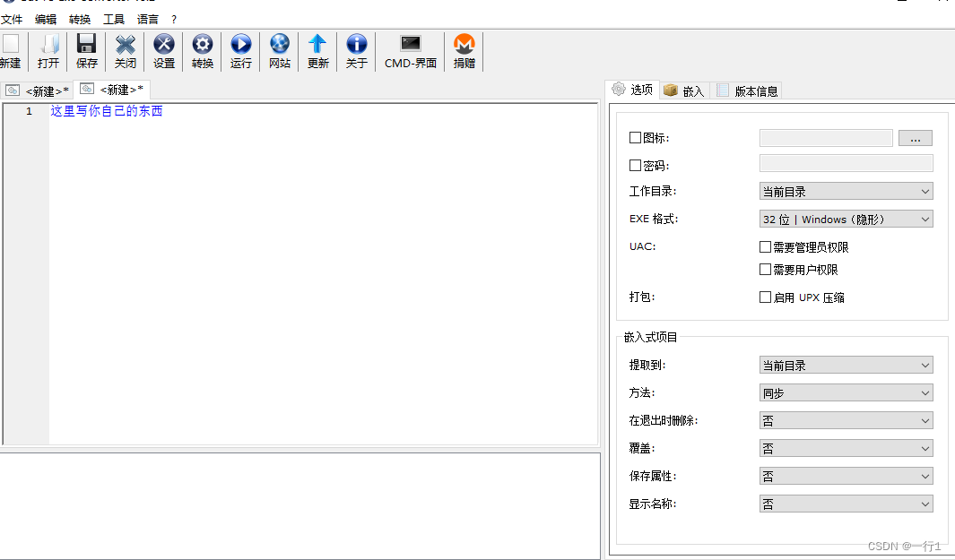
Task: Open the 语言 menu
Action: tap(148, 20)
